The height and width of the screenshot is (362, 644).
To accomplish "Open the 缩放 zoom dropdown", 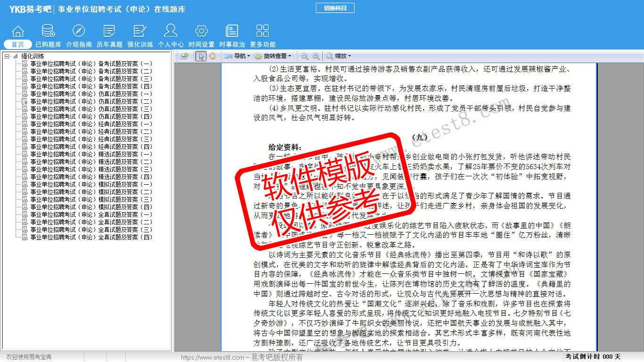I will (339, 56).
